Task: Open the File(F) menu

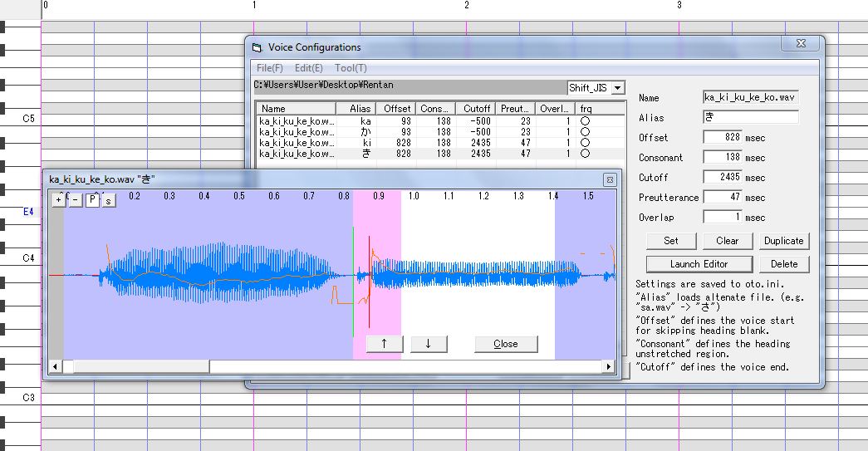Action: (270, 68)
